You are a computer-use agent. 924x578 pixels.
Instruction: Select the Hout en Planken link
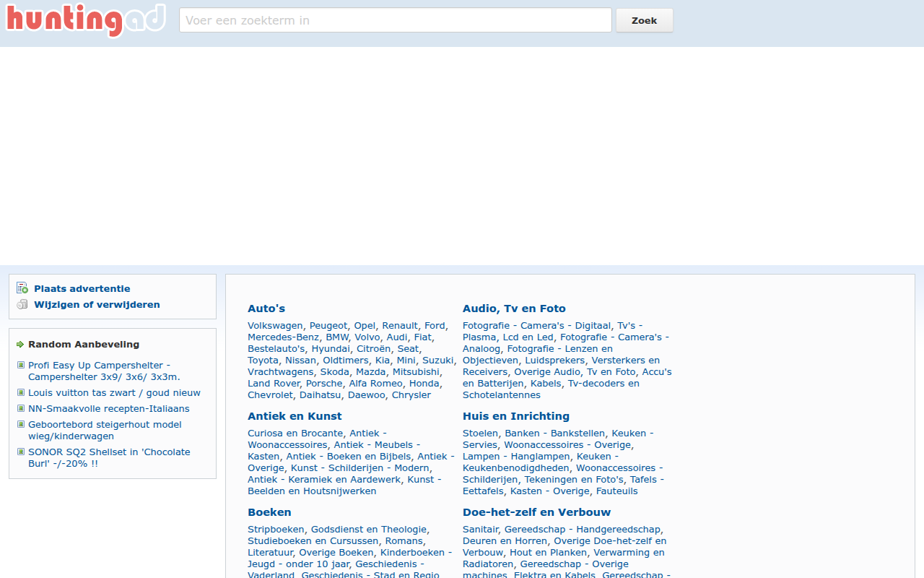pos(548,553)
